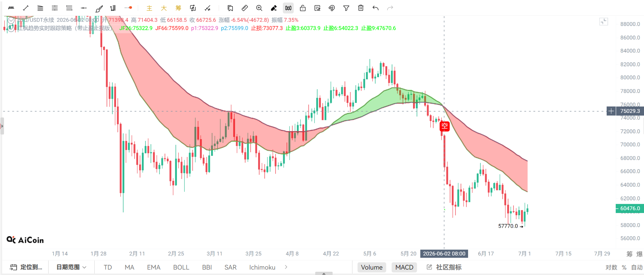Viewport: 644px width, 275px height.
Task: Select the trend line drawing tool
Action: (26, 8)
